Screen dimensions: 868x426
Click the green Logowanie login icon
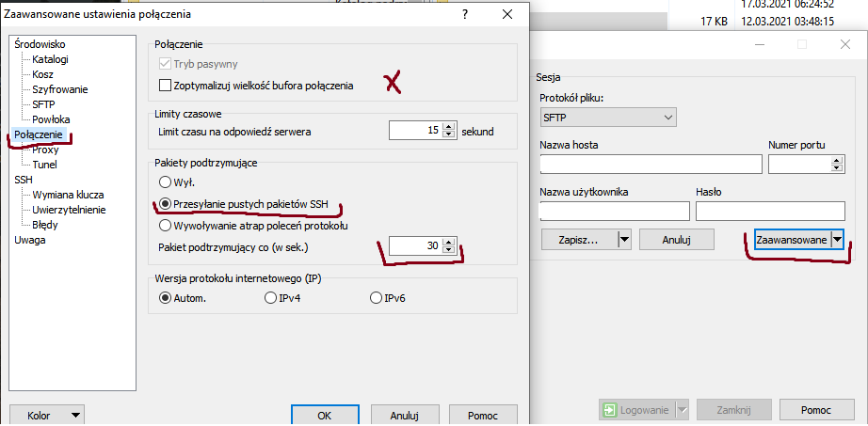(x=610, y=410)
